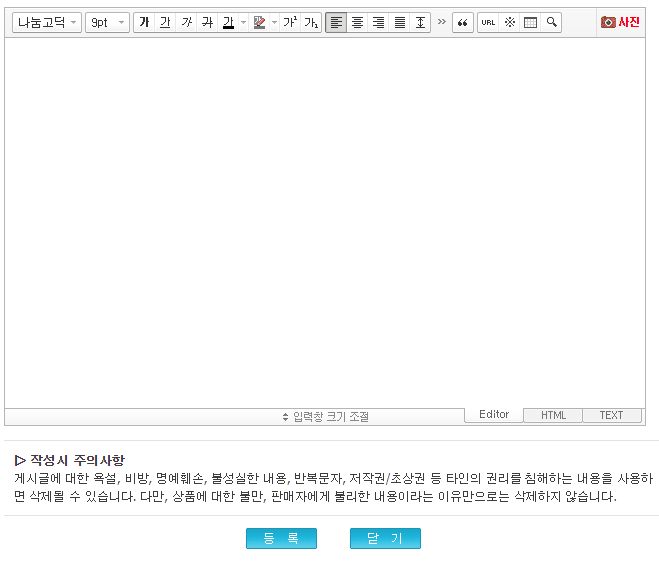The height and width of the screenshot is (563, 659).
Task: Expand the font color picker arrow
Action: (x=243, y=22)
